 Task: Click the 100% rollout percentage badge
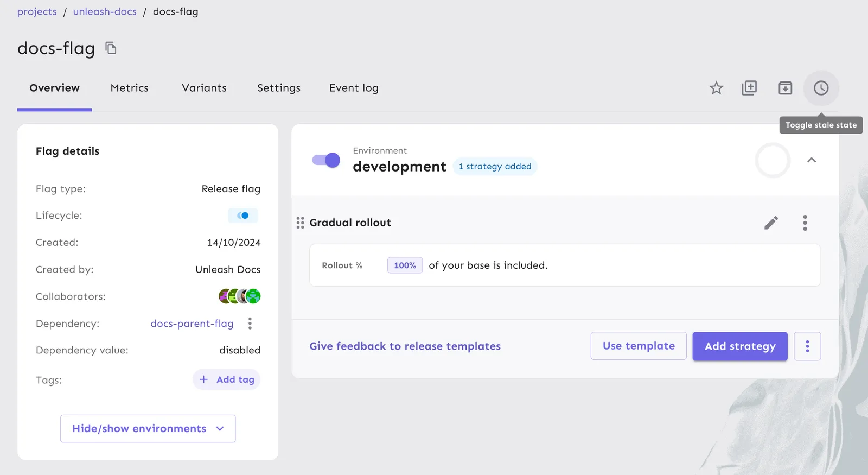405,265
